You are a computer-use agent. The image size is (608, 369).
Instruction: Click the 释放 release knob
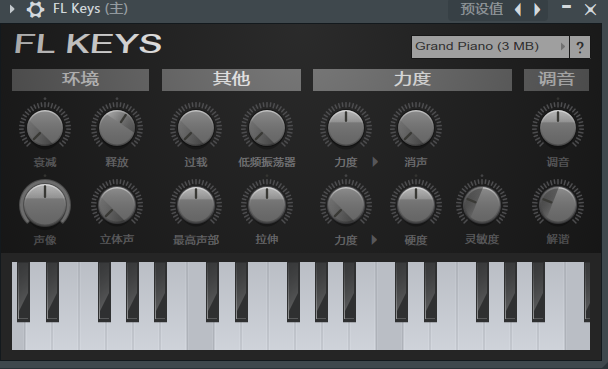coord(117,128)
